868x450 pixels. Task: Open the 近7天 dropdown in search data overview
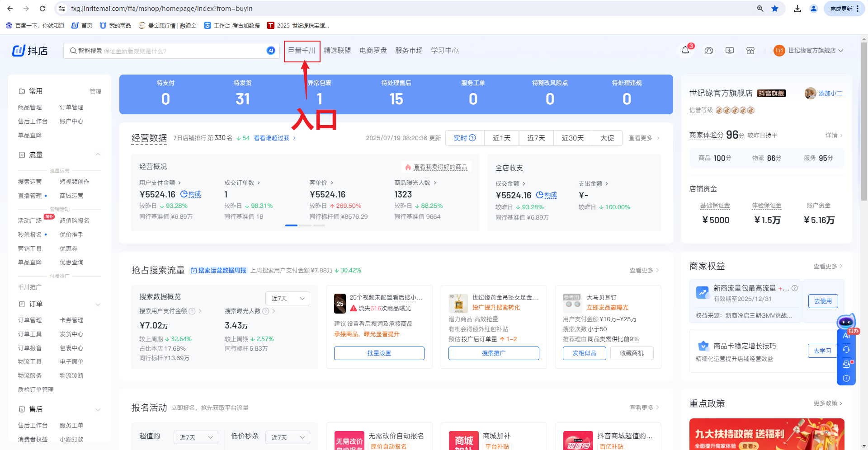288,298
